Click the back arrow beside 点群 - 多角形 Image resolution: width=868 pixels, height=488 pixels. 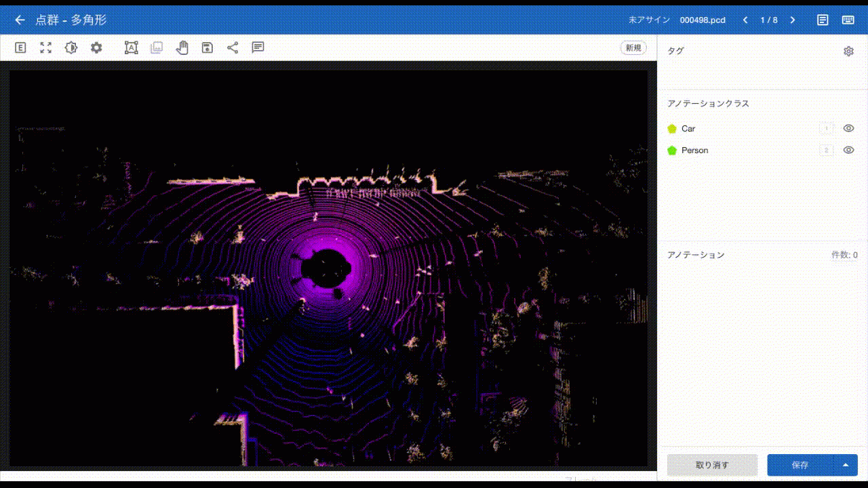point(20,20)
